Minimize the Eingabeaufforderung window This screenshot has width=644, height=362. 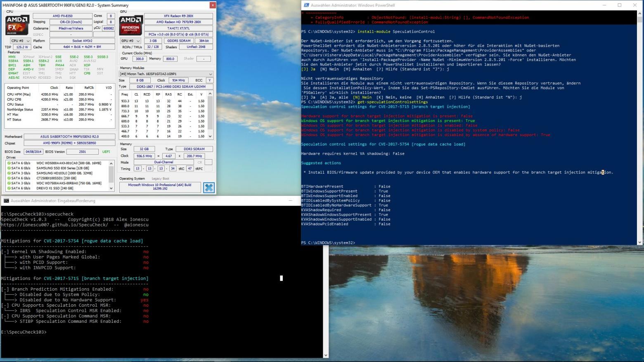point(290,201)
